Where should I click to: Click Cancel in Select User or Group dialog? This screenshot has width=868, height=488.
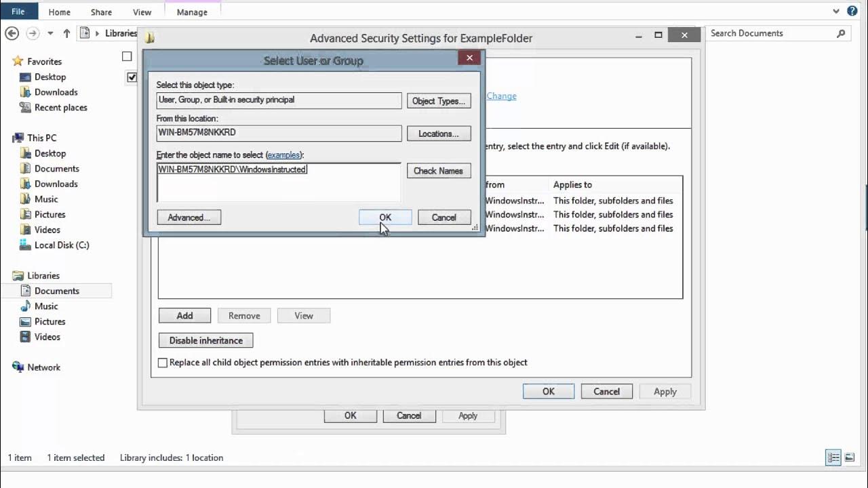443,218
